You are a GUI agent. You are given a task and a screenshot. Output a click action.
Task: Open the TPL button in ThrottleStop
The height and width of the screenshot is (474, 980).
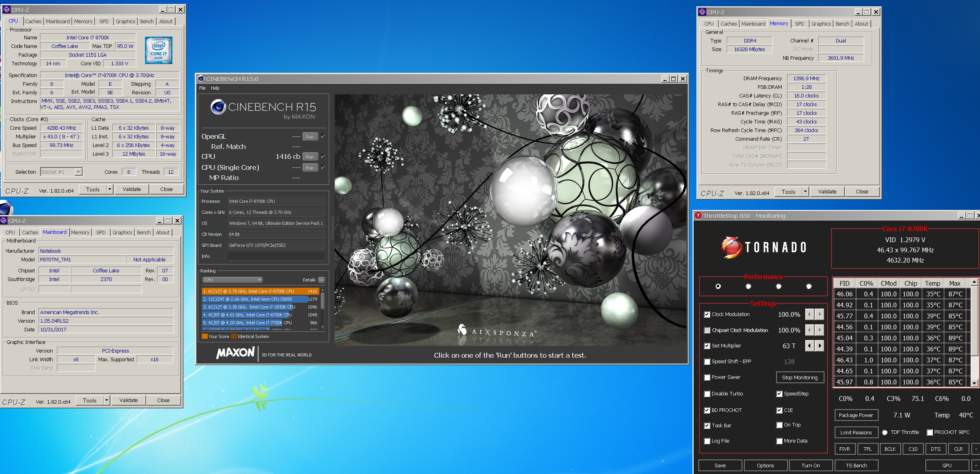coord(867,449)
